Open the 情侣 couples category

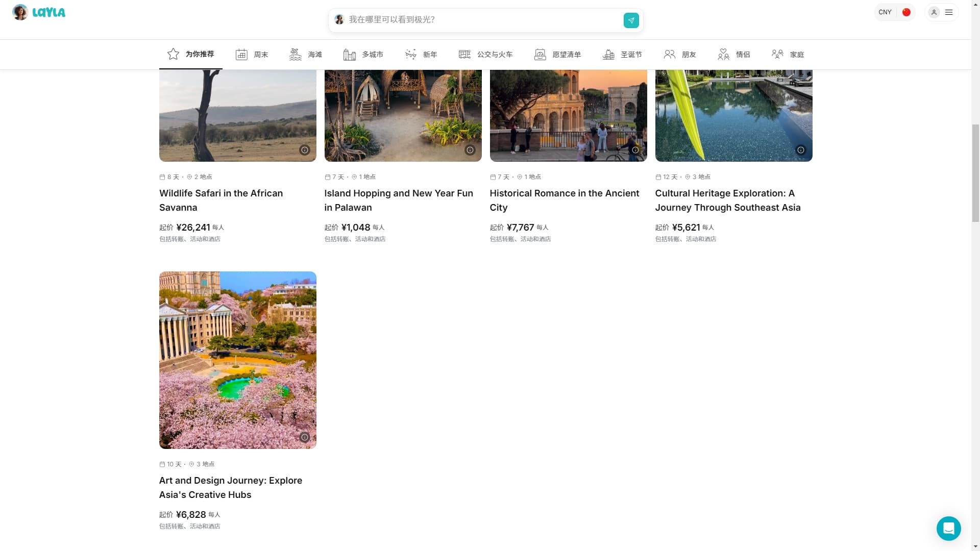pos(734,55)
